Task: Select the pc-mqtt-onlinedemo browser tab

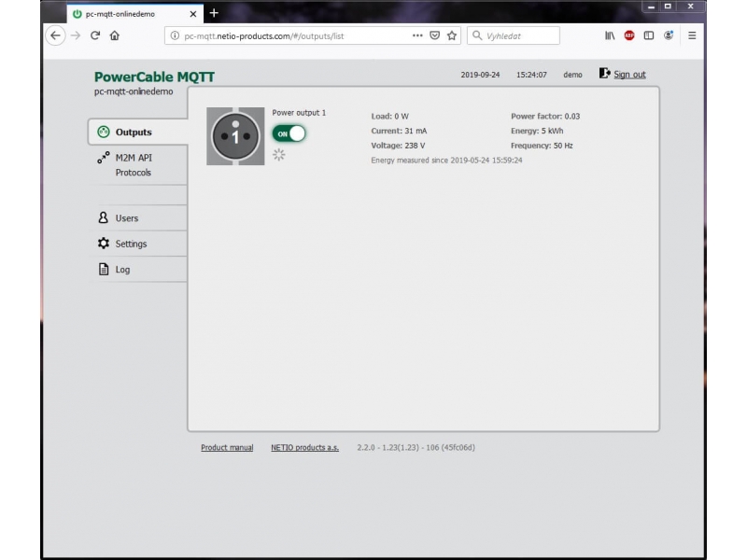Action: coord(134,14)
